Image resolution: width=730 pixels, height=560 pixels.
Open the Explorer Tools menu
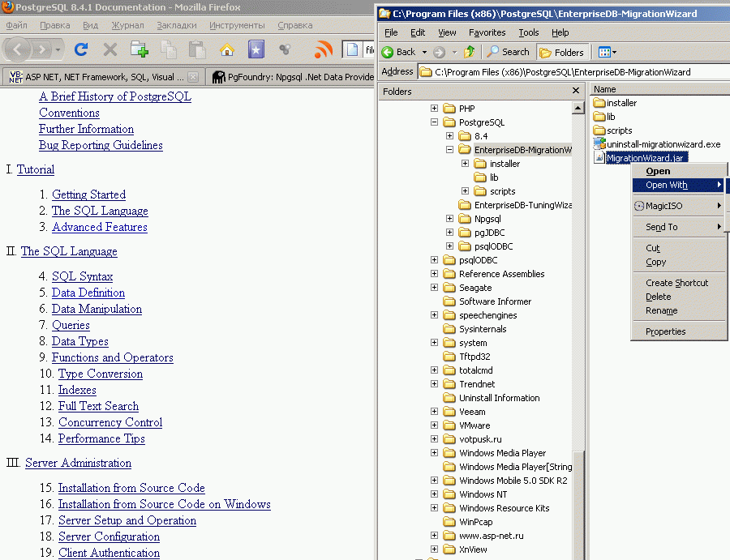[x=529, y=32]
